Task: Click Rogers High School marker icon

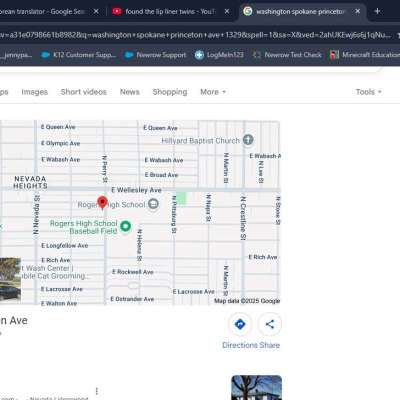Action: point(153,204)
